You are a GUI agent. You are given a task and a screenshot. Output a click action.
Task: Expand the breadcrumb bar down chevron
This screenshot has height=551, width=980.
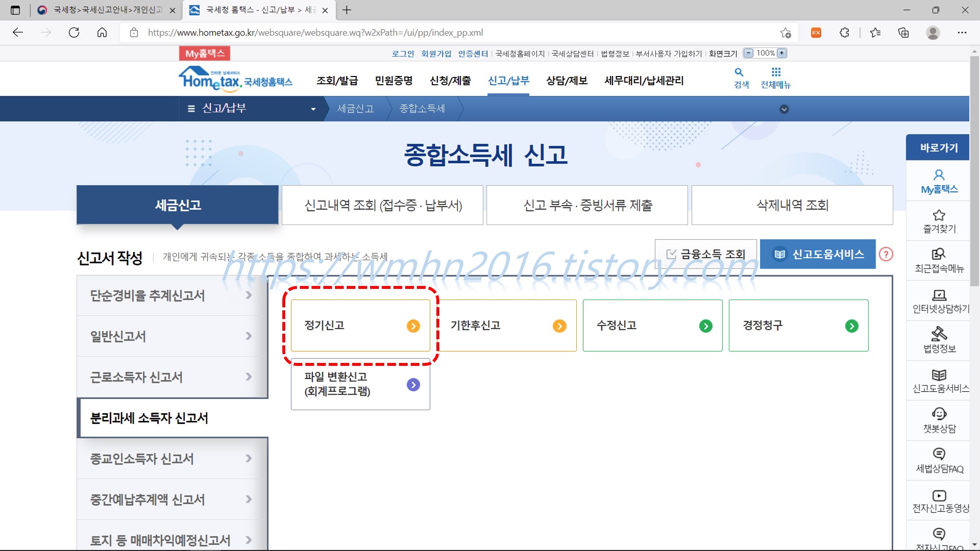click(x=784, y=109)
